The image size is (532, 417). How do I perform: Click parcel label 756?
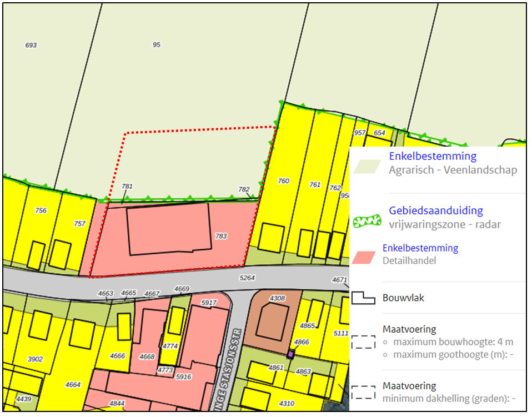coord(41,210)
